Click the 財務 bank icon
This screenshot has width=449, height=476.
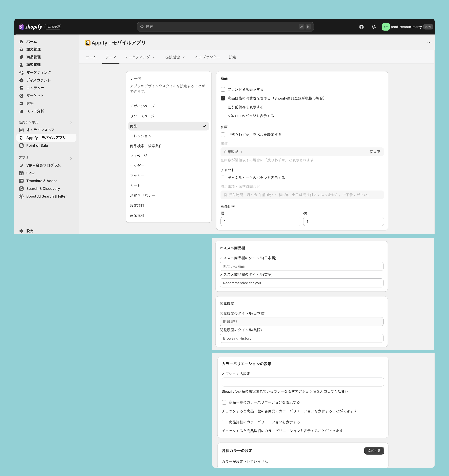point(21,103)
